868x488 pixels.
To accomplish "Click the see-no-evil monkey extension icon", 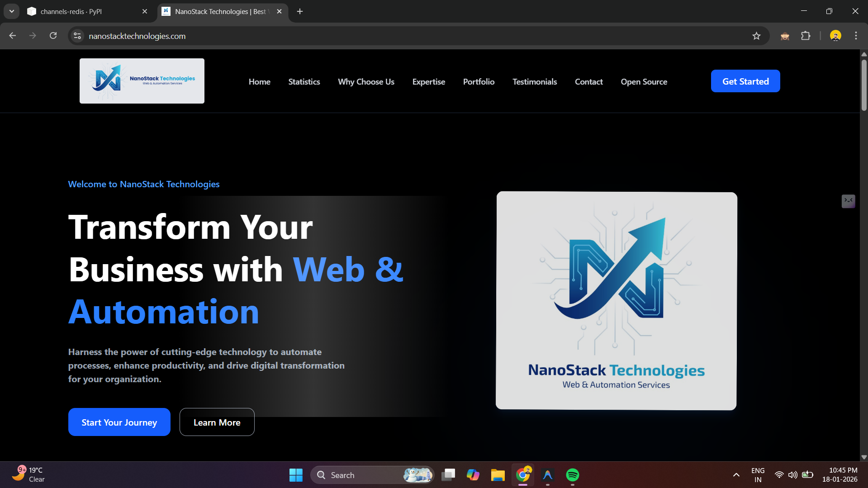I will [785, 36].
